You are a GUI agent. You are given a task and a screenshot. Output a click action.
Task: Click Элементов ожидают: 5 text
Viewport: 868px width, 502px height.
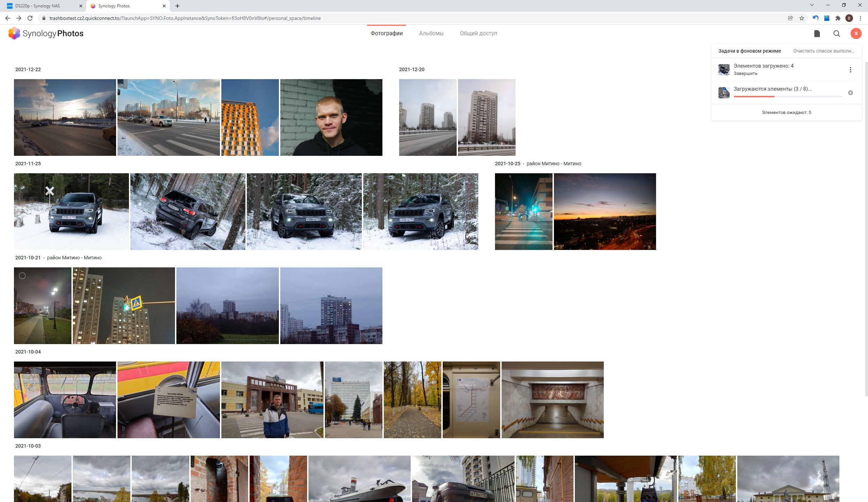click(x=786, y=112)
